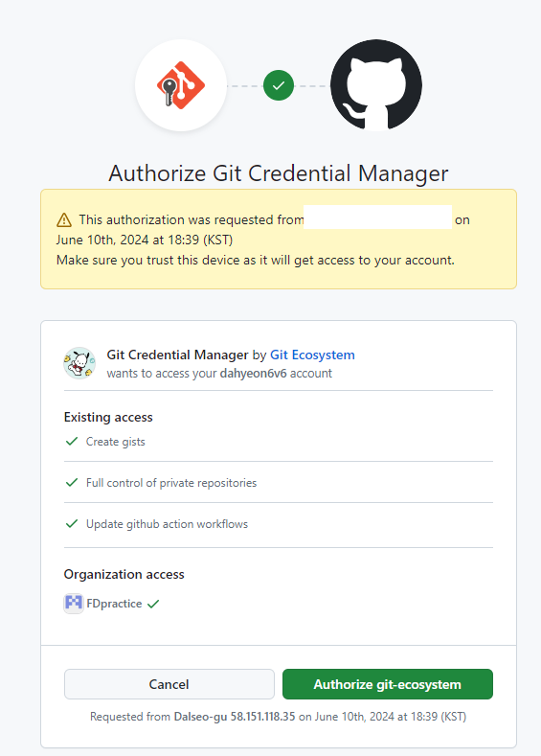
Task: Select Full control of private repositories text
Action: (x=171, y=483)
